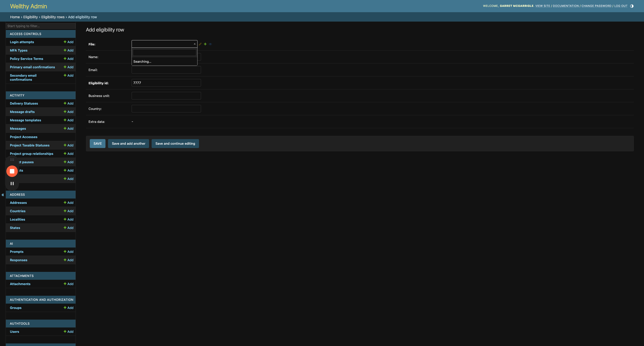The image size is (644, 346).
Task: Click the plus Add next to Groups
Action: 68,308
